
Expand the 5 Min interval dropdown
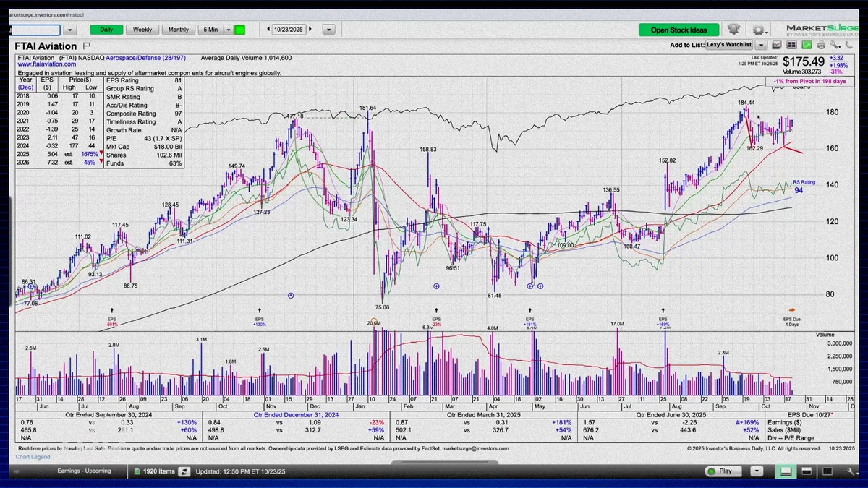[x=229, y=30]
